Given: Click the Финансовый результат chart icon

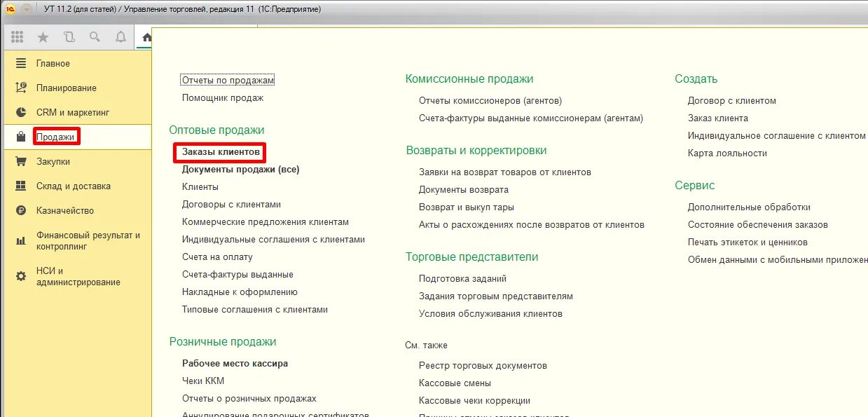Looking at the screenshot, I should pos(21,241).
